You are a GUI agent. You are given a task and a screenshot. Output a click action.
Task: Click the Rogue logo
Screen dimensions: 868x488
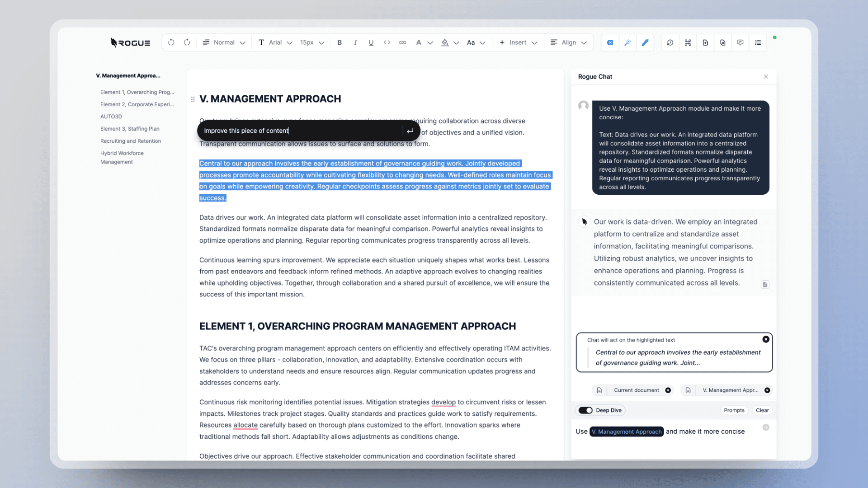click(x=130, y=42)
